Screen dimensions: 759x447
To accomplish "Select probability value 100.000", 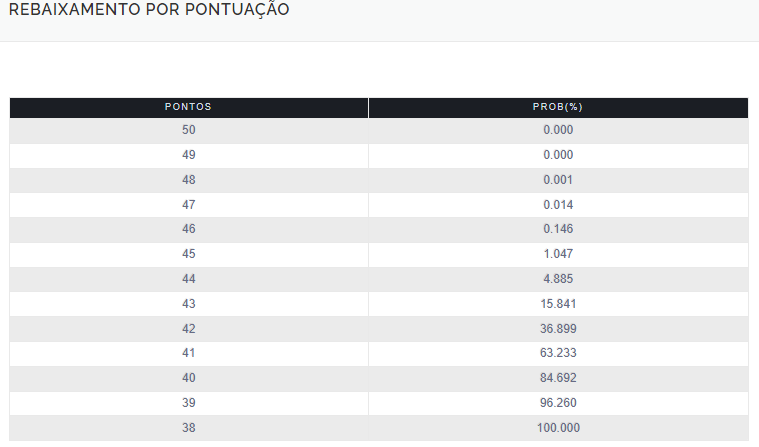I will [x=558, y=428].
